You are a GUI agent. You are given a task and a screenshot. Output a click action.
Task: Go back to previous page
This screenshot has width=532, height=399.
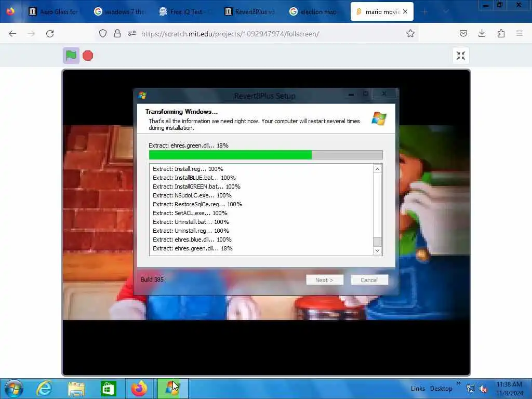[12, 34]
